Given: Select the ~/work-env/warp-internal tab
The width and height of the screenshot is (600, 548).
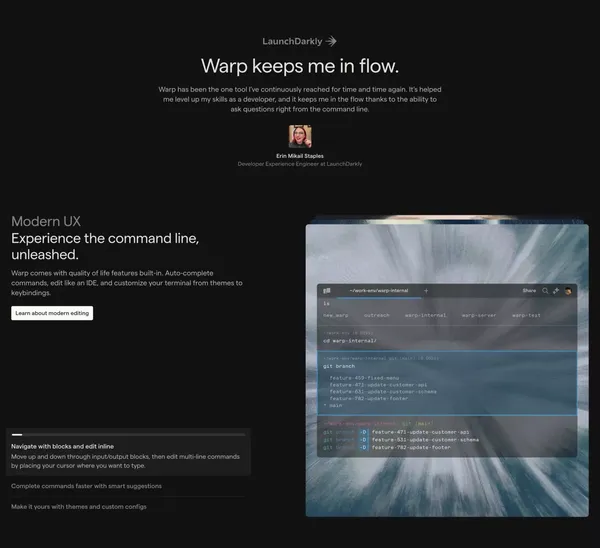Looking at the screenshot, I should pyautogui.click(x=379, y=291).
